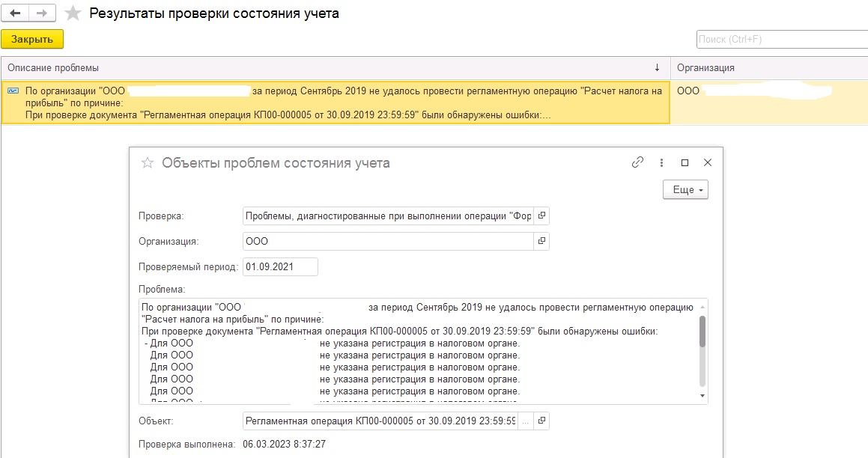Expand the Еще dropdown menu
Viewport: 868px width, 458px height.
pos(685,190)
